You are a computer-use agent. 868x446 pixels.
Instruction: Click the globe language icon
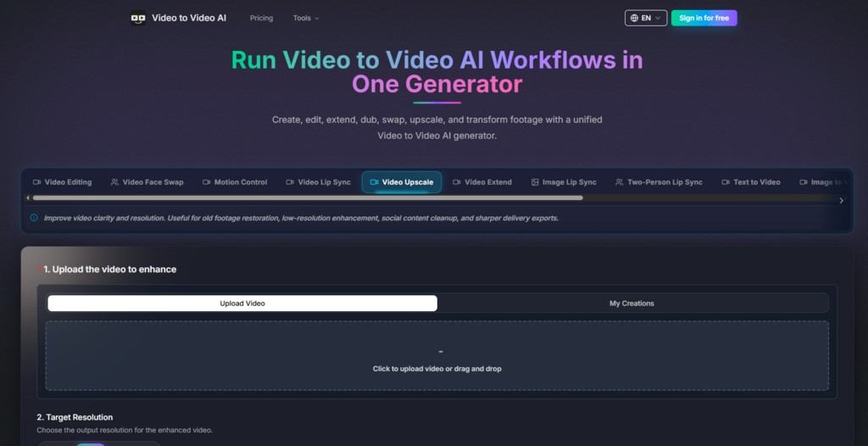pos(634,18)
